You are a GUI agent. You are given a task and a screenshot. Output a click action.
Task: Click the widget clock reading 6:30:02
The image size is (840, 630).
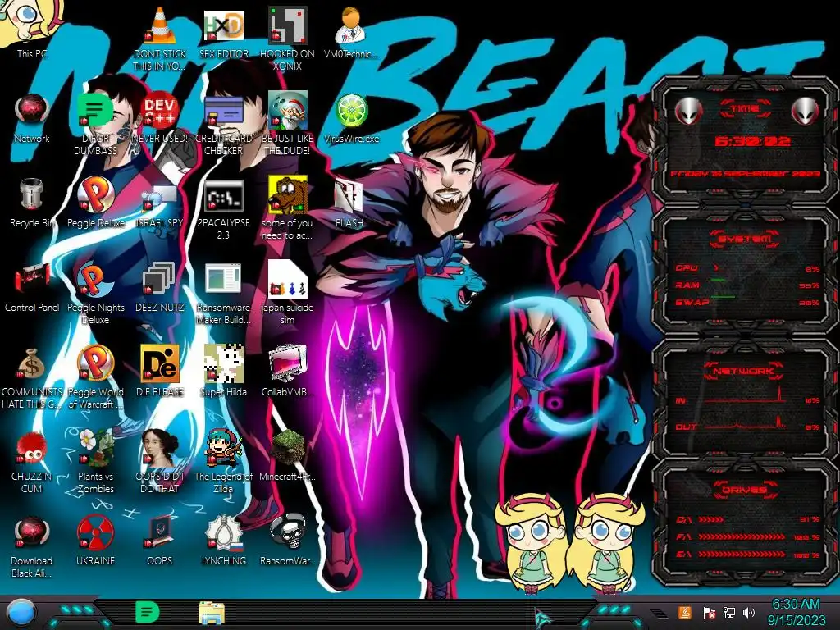pos(753,141)
